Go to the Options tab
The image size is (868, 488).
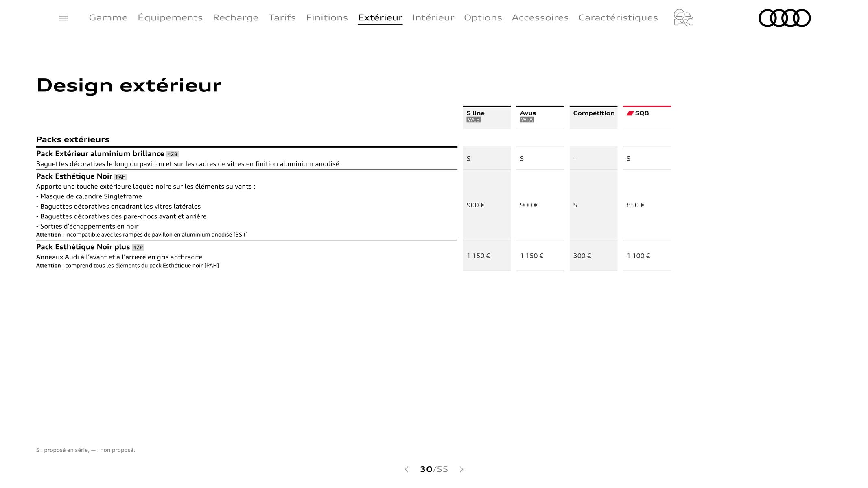point(483,17)
